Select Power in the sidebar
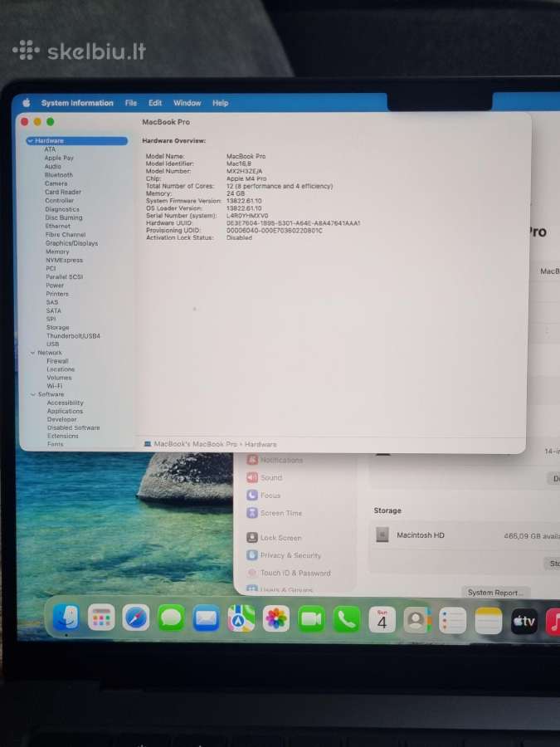Image resolution: width=560 pixels, height=747 pixels. 55,286
